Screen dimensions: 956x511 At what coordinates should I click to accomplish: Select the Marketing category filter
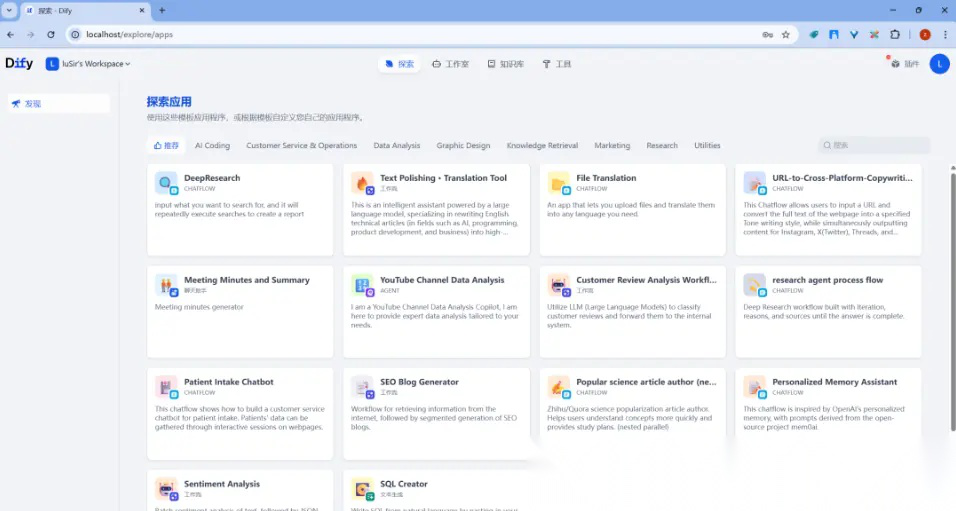612,145
